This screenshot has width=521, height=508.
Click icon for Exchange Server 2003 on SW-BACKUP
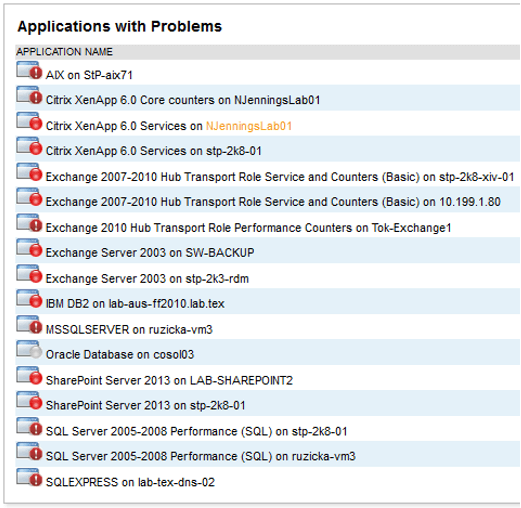29,248
